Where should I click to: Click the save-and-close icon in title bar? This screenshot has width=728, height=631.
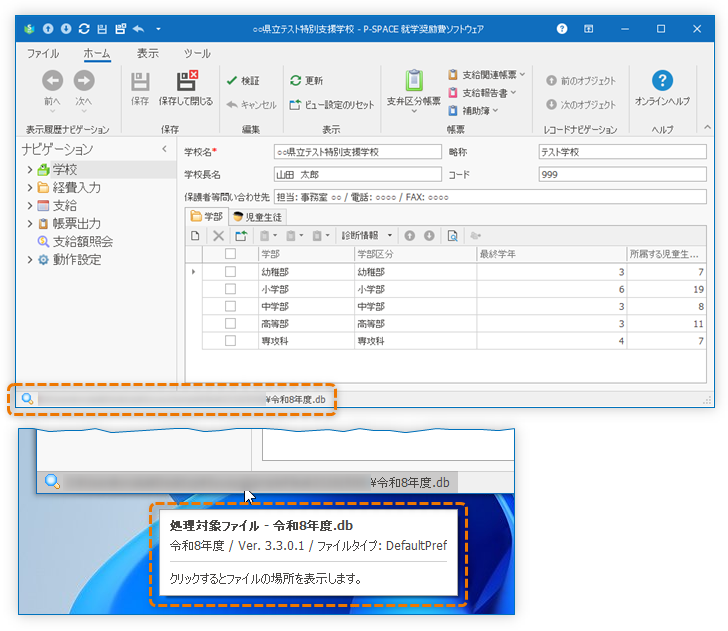(120, 29)
